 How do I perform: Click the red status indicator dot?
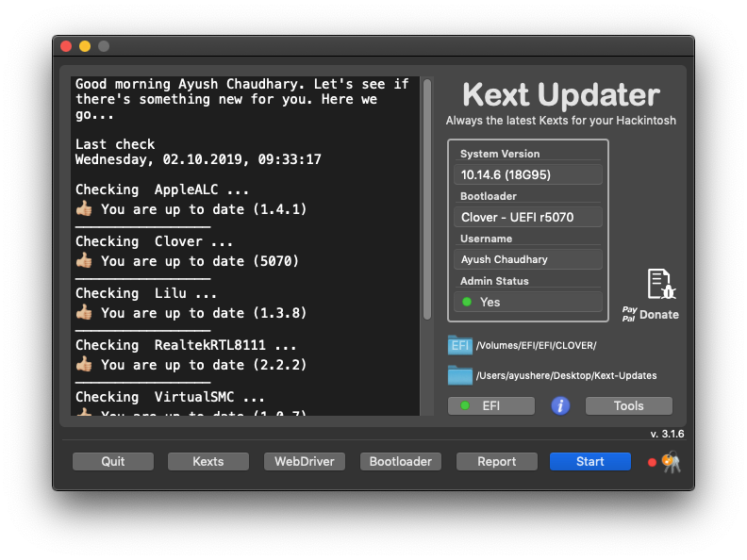click(652, 462)
